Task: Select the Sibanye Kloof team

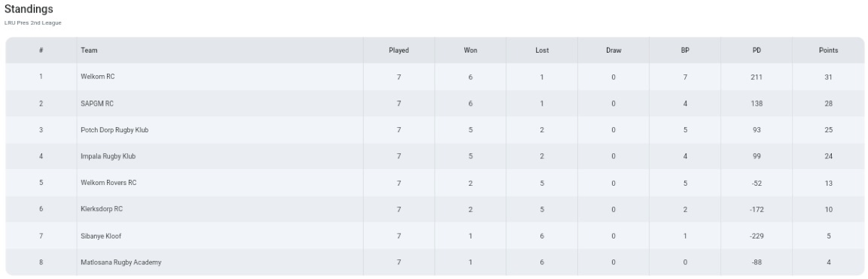Action: point(100,236)
